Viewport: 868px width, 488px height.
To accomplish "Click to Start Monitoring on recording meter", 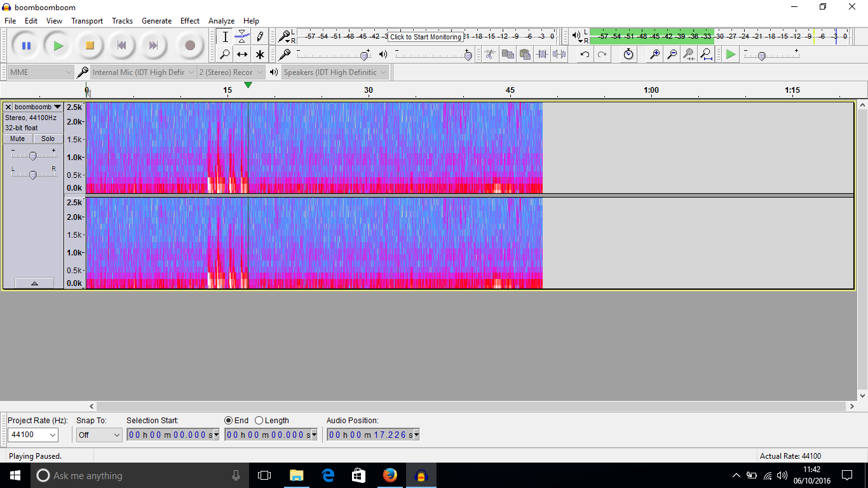I will (x=425, y=37).
